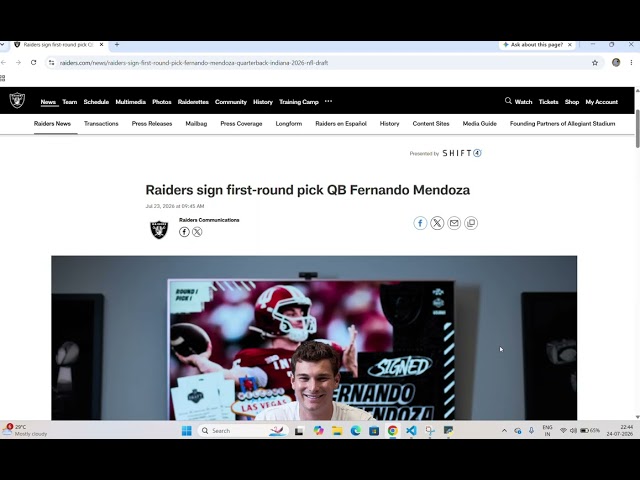Open the Team menu item
The width and height of the screenshot is (640, 480).
coord(70,102)
